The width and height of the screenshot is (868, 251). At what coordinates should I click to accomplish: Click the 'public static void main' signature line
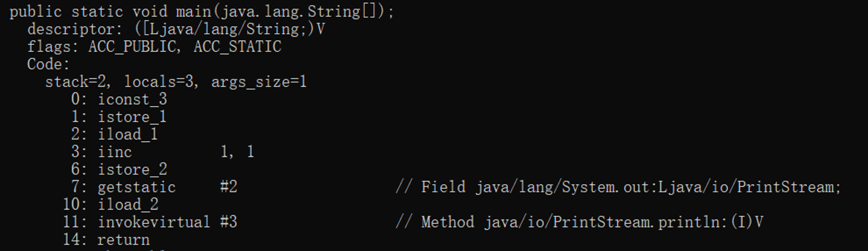point(202,12)
